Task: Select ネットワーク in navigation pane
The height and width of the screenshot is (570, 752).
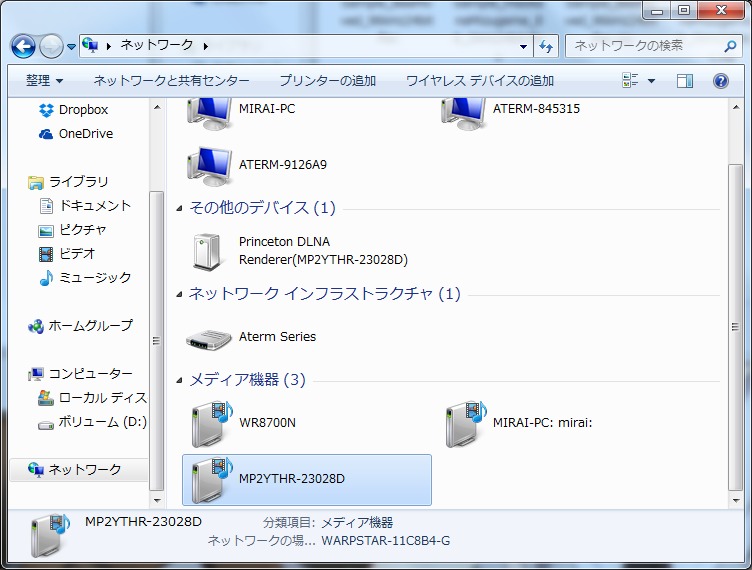Action: (x=79, y=470)
